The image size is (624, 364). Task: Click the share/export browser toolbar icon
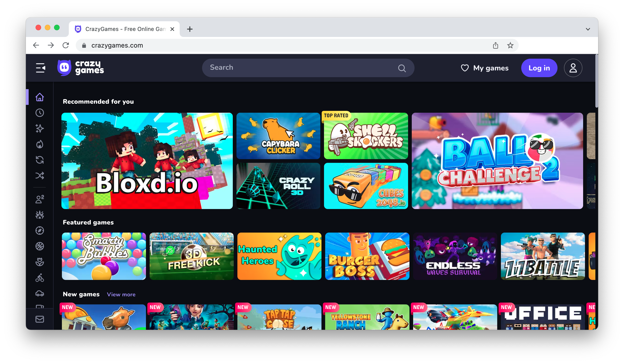(x=496, y=45)
